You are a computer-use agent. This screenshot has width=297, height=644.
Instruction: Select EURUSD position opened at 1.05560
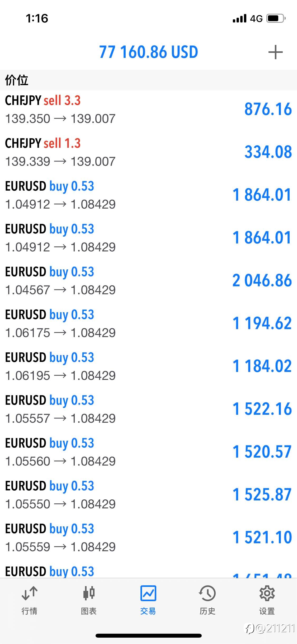[148, 452]
